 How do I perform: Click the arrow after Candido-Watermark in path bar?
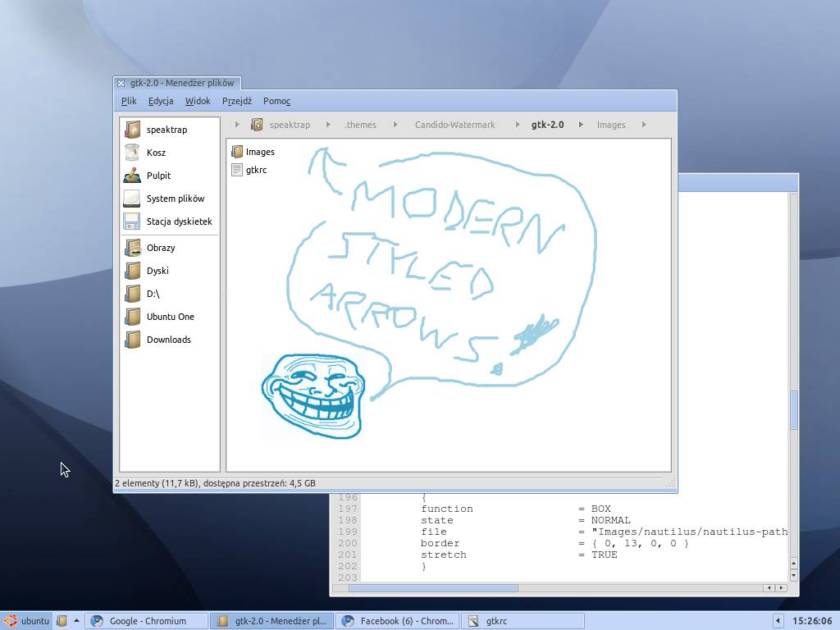(517, 125)
